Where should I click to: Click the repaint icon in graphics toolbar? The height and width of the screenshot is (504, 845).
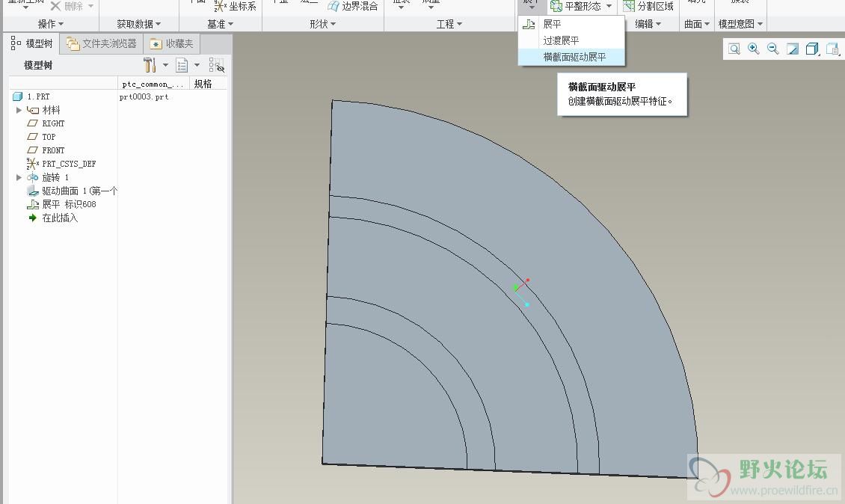click(x=792, y=49)
